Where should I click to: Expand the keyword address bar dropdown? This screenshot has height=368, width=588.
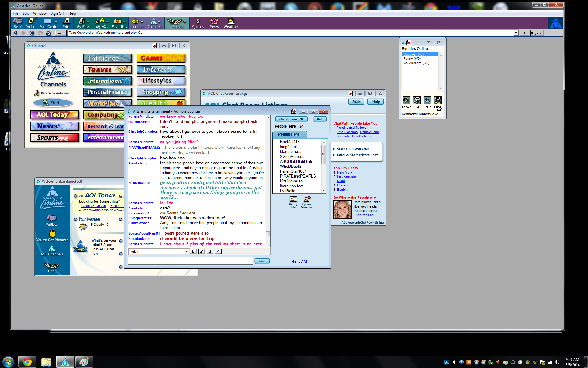click(x=516, y=33)
